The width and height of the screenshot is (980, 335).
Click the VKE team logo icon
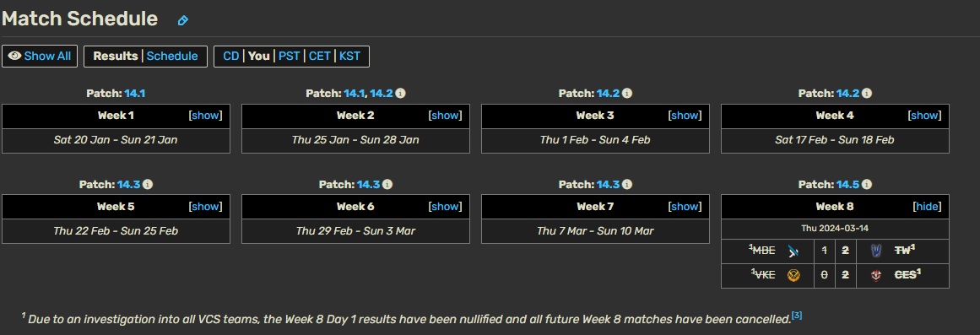click(793, 276)
